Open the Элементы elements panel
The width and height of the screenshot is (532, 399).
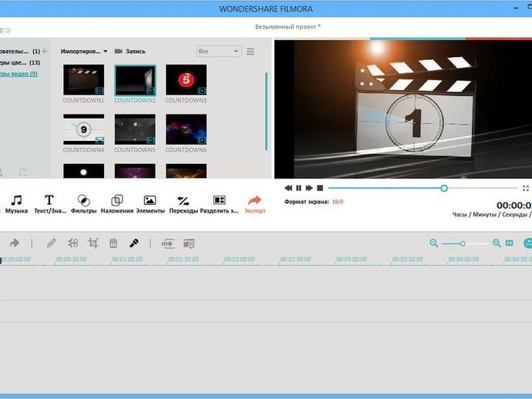[x=150, y=204]
